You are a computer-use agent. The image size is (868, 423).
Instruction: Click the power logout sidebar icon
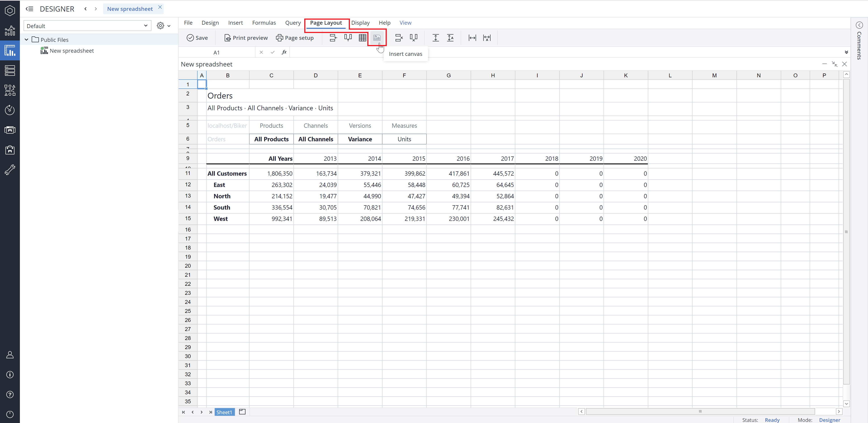[x=10, y=414]
